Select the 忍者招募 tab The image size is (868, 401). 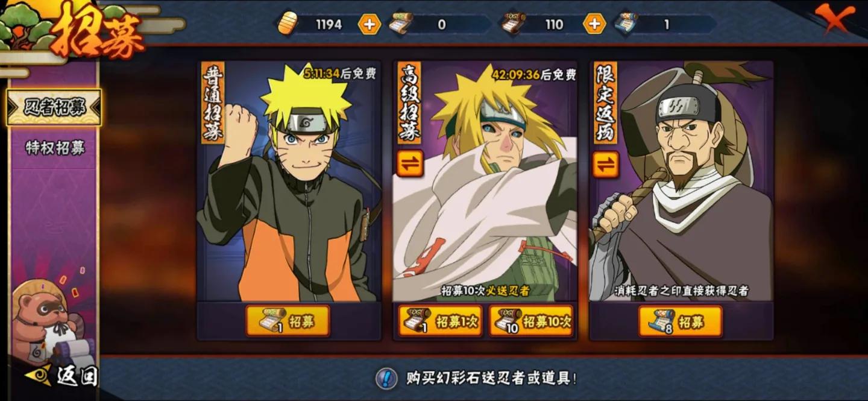click(x=54, y=107)
